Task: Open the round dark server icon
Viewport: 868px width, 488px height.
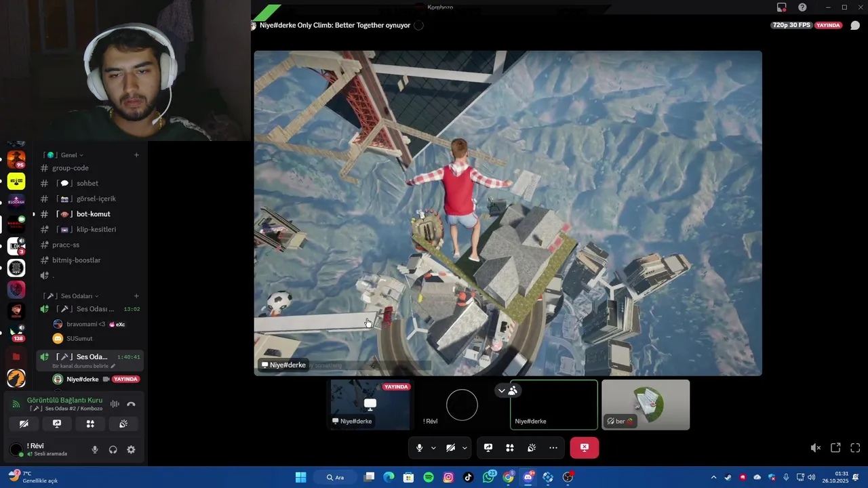Action: pyautogui.click(x=16, y=268)
